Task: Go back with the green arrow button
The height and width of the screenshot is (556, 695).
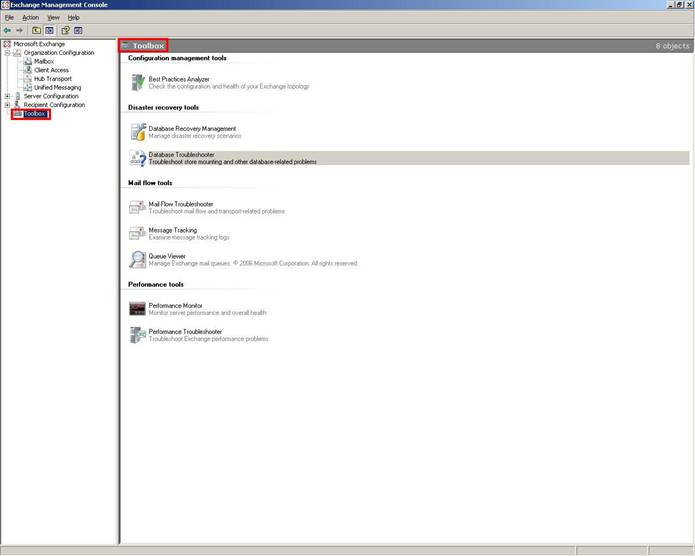Action: (7, 30)
